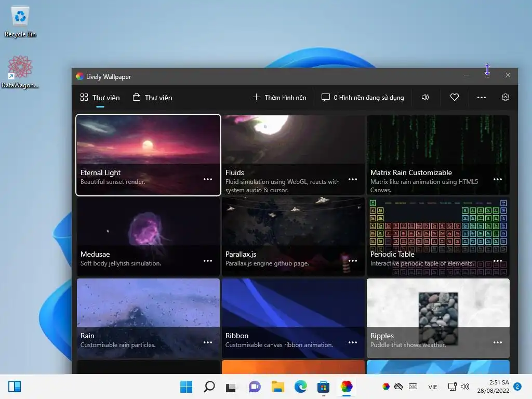Open Task View on the taskbar

click(231, 387)
